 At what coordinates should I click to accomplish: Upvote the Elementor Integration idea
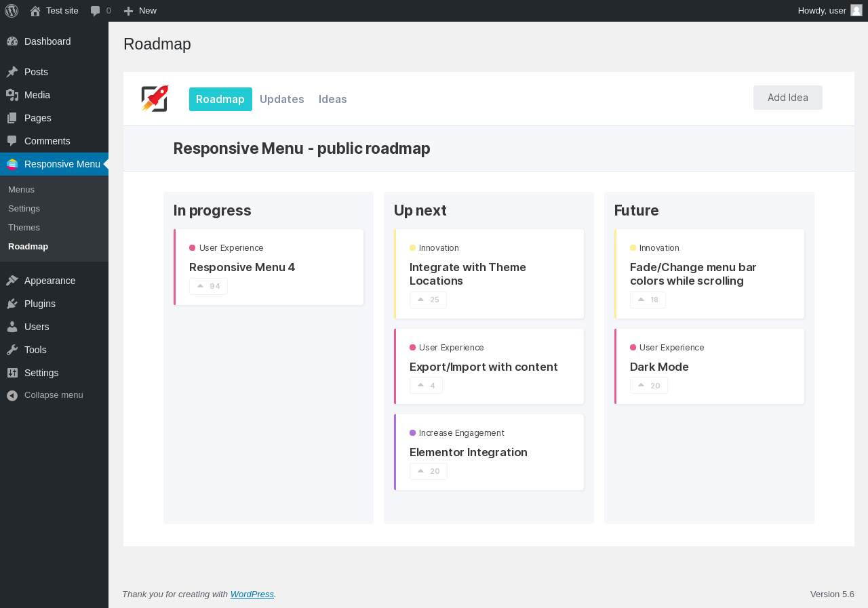pyautogui.click(x=429, y=471)
